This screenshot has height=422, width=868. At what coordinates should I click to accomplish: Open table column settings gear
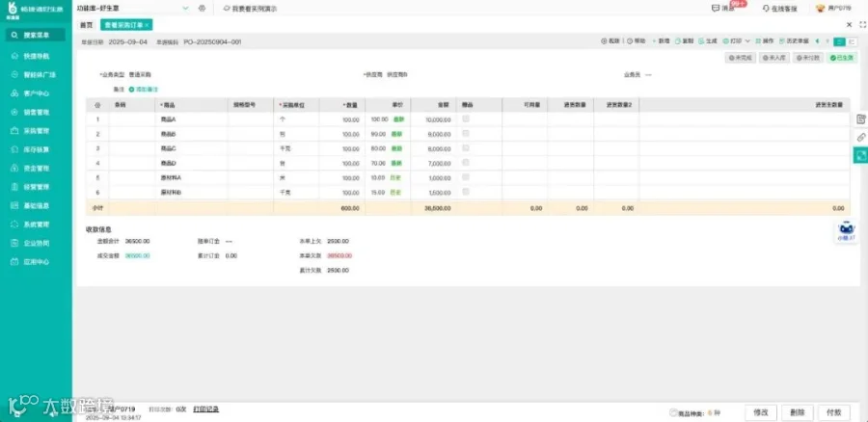click(98, 104)
